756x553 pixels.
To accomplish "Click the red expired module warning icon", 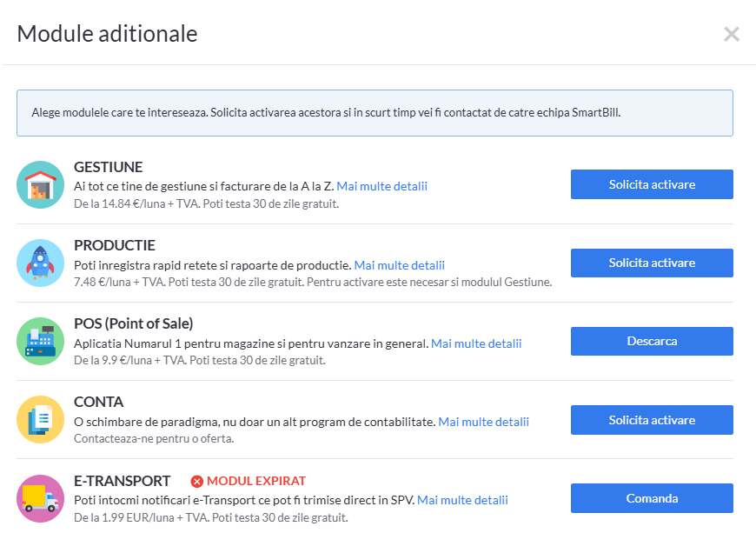I will click(197, 481).
